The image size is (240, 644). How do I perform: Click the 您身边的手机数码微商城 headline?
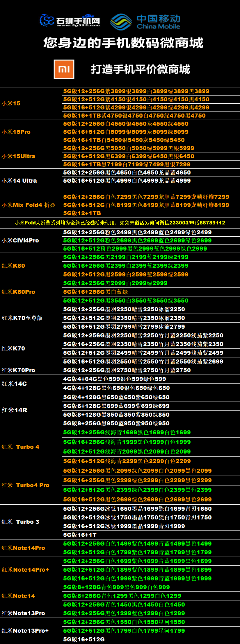click(x=123, y=43)
